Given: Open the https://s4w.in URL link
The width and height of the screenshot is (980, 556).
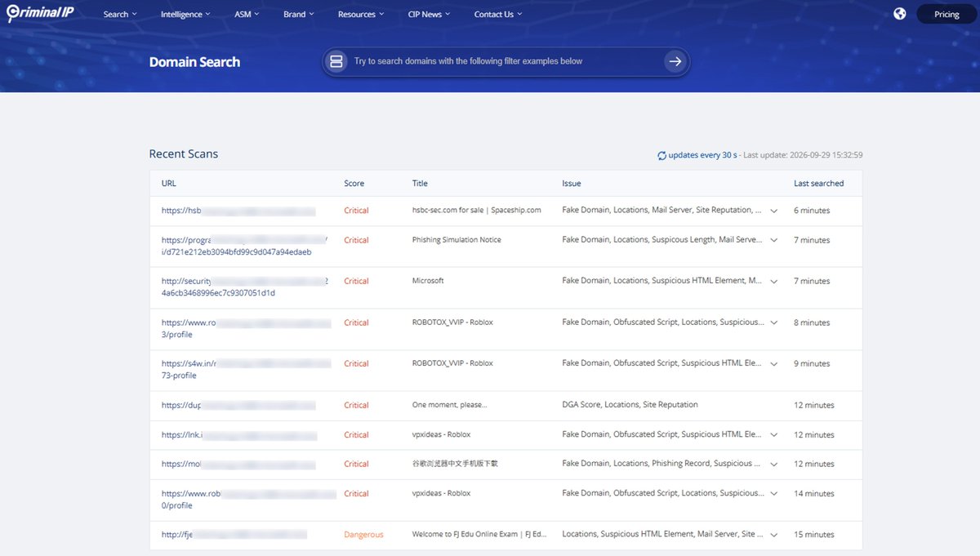Looking at the screenshot, I should click(x=246, y=369).
